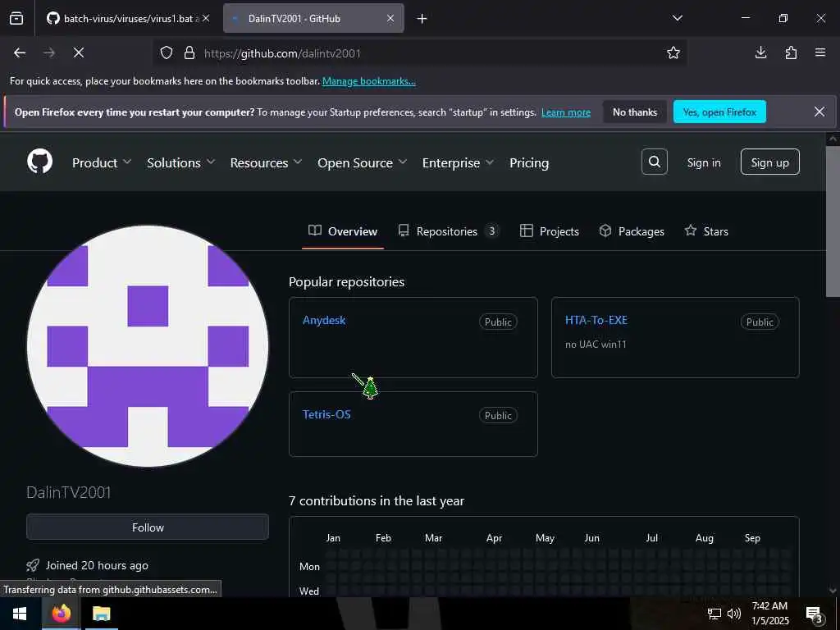The width and height of the screenshot is (840, 630).
Task: Click the DalinTV2001 username text
Action: [x=69, y=492]
